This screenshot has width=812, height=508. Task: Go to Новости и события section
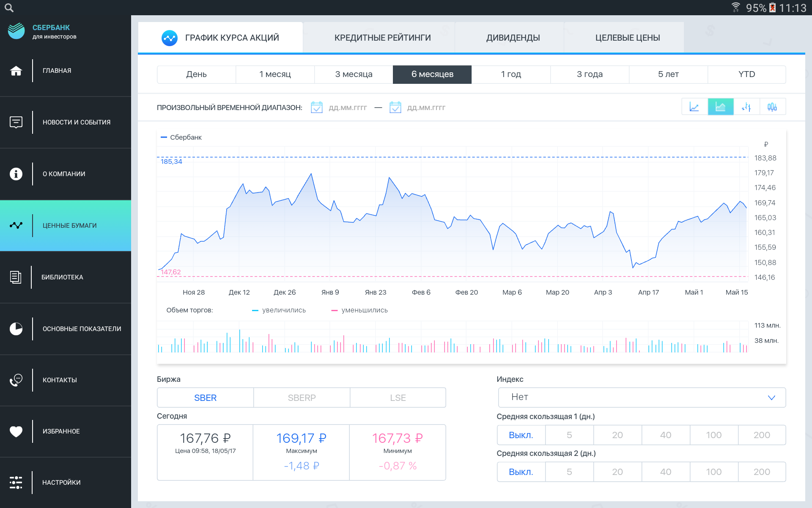pyautogui.click(x=76, y=122)
